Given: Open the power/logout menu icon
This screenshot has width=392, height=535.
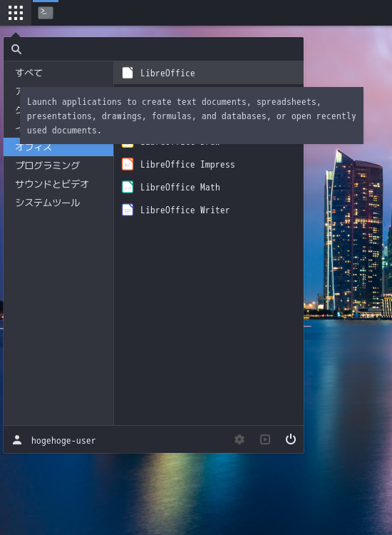Looking at the screenshot, I should coord(290,439).
